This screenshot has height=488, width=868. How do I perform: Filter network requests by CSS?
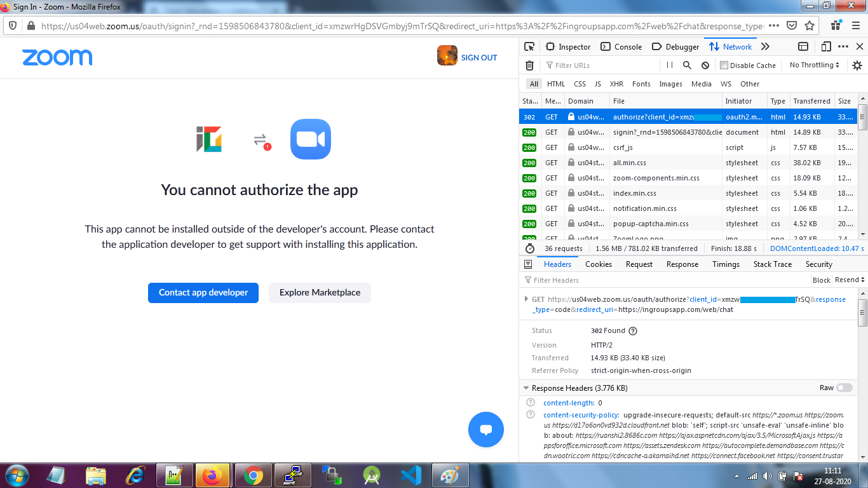580,84
